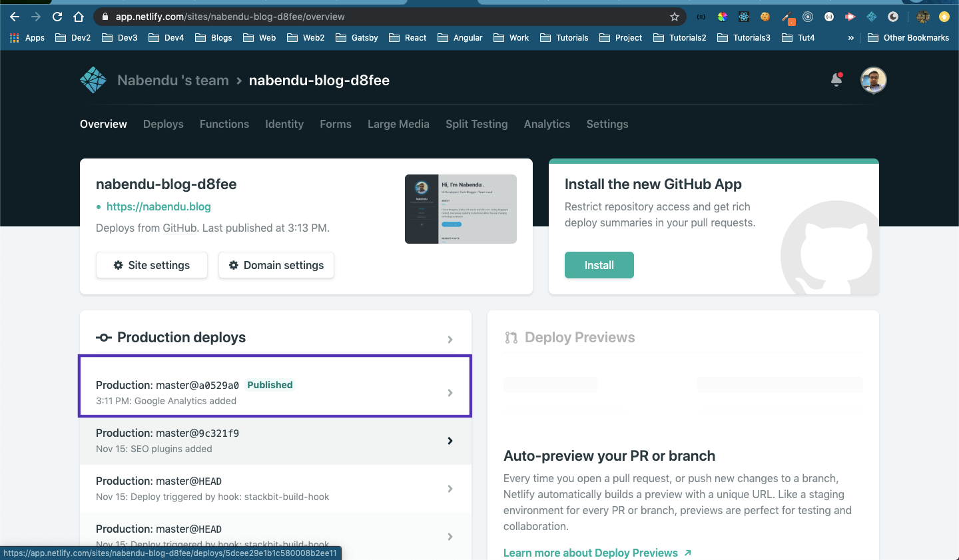This screenshot has height=560, width=959.
Task: Go to the browser home page
Action: 79,17
